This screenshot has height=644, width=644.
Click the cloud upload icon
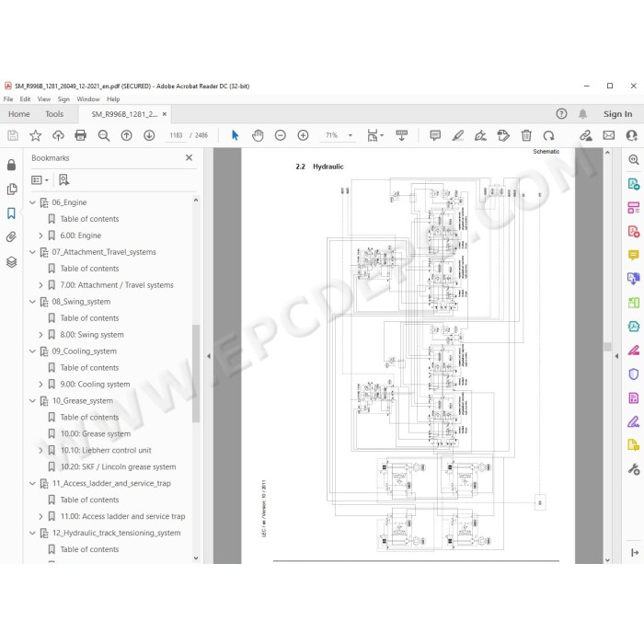58,135
